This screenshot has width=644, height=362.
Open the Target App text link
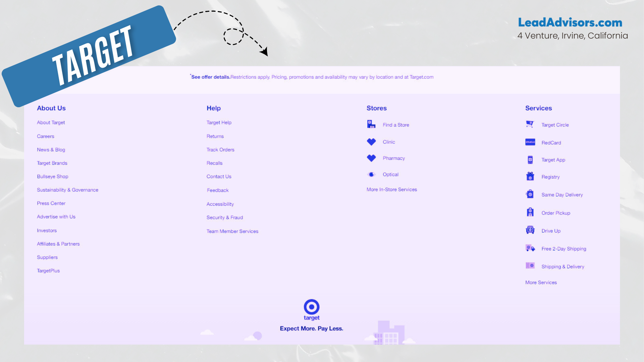[553, 160]
